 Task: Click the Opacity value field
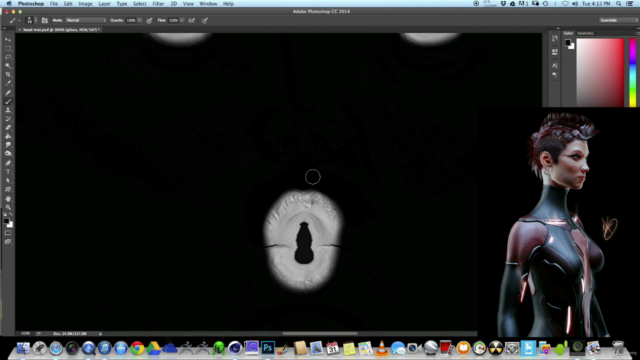click(131, 20)
